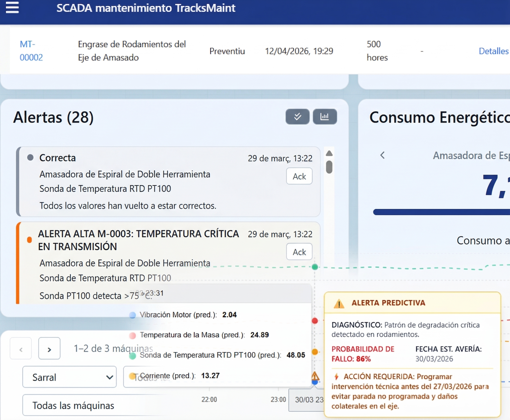510x420 pixels.
Task: Open the Sarral location dropdown
Action: (69, 377)
